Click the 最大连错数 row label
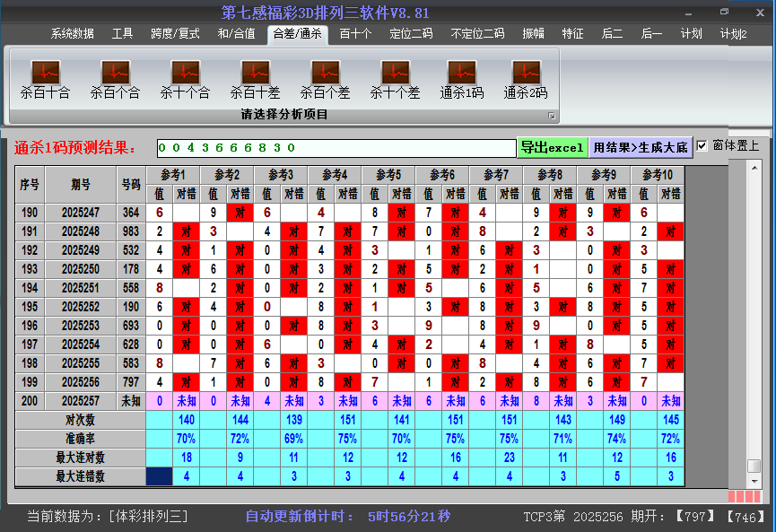Screen dimensions: 776x532 [x=80, y=476]
